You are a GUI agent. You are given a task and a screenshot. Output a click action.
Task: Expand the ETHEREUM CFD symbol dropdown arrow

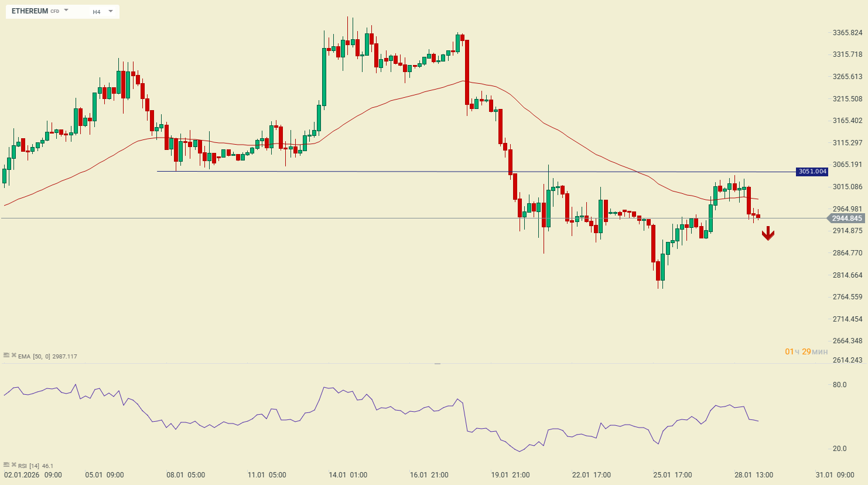click(66, 11)
